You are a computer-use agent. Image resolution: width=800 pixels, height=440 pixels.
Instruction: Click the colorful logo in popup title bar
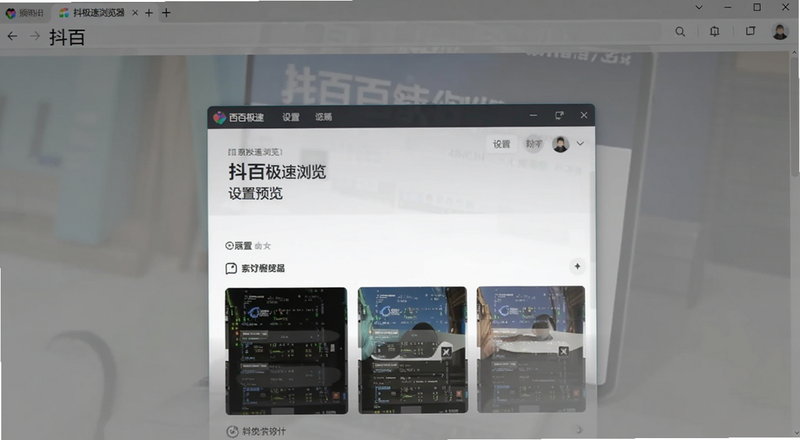coord(219,117)
